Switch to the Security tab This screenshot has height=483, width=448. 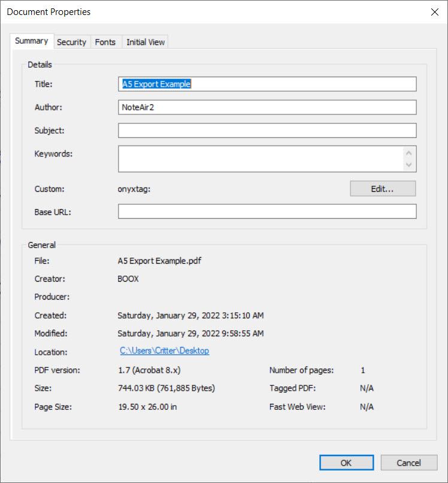71,42
